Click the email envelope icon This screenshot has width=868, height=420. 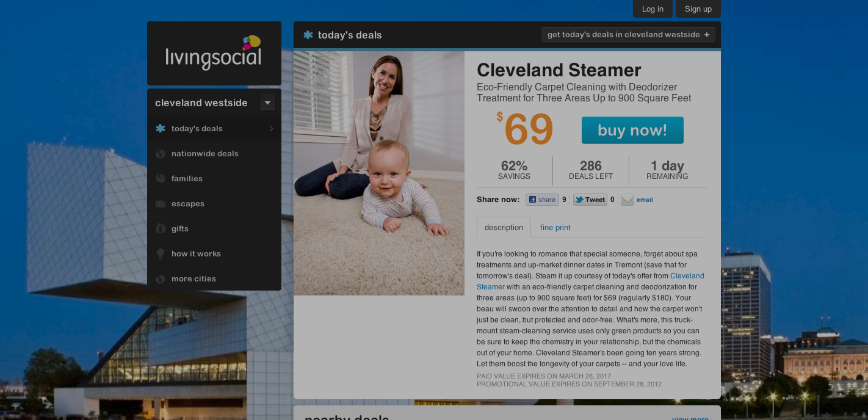627,200
